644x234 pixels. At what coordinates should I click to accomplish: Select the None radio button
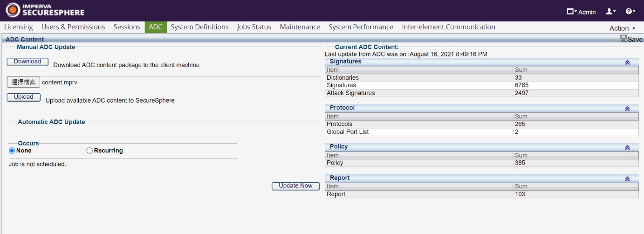pyautogui.click(x=12, y=151)
